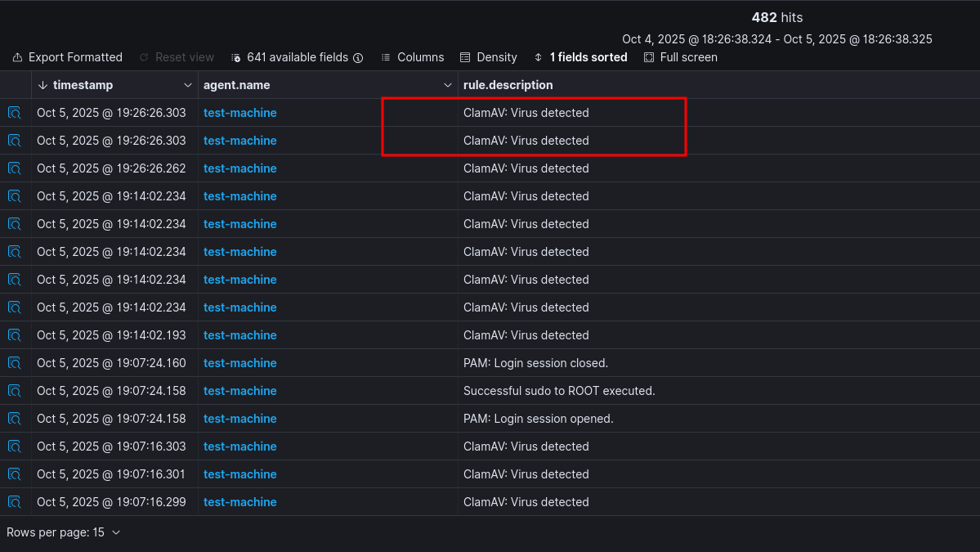The height and width of the screenshot is (552, 980).
Task: Enter Full screen mode for the table
Action: pyautogui.click(x=680, y=57)
